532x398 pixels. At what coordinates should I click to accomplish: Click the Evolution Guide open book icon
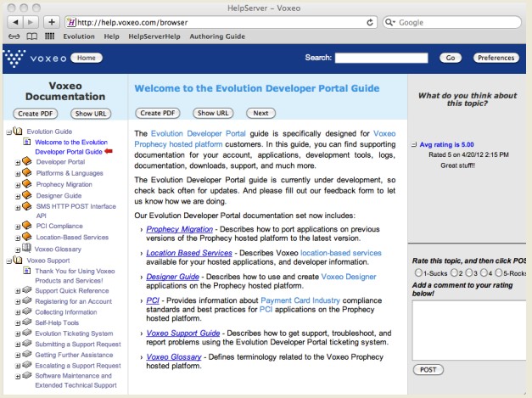[18, 131]
